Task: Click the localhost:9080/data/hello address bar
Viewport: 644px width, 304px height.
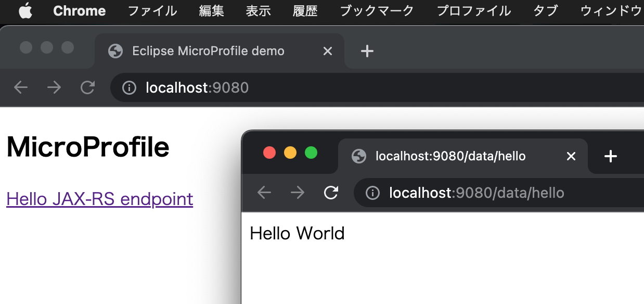Action: (x=499, y=193)
